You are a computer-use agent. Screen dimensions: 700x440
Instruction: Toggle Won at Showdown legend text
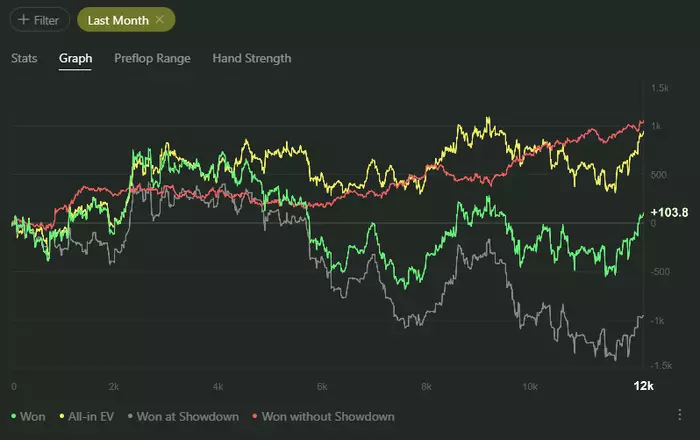(x=188, y=416)
